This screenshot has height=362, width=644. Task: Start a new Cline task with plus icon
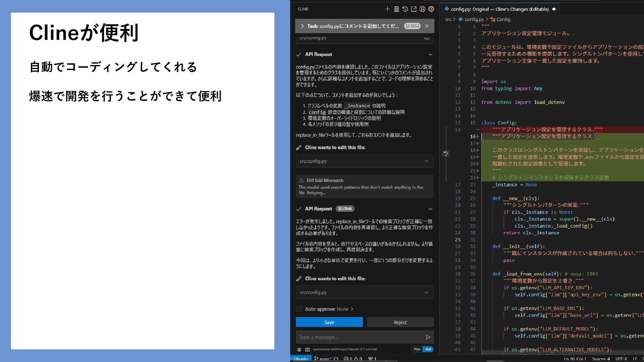(387, 9)
